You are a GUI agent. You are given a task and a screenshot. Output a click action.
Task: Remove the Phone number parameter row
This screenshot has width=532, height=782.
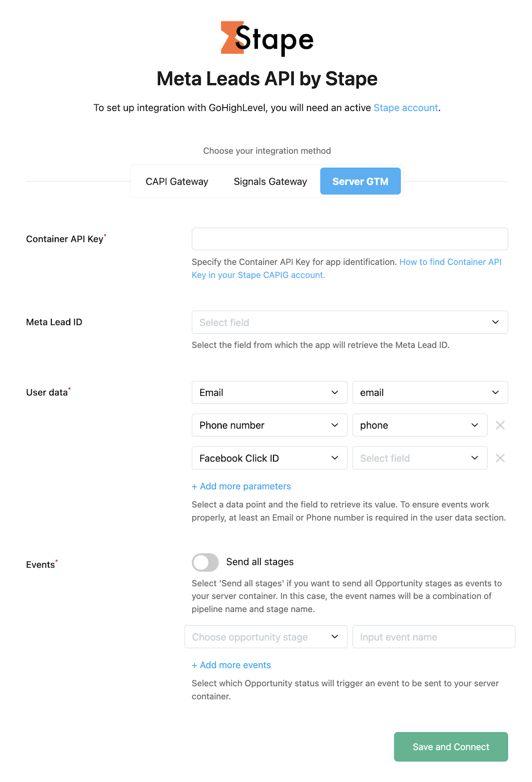[500, 425]
